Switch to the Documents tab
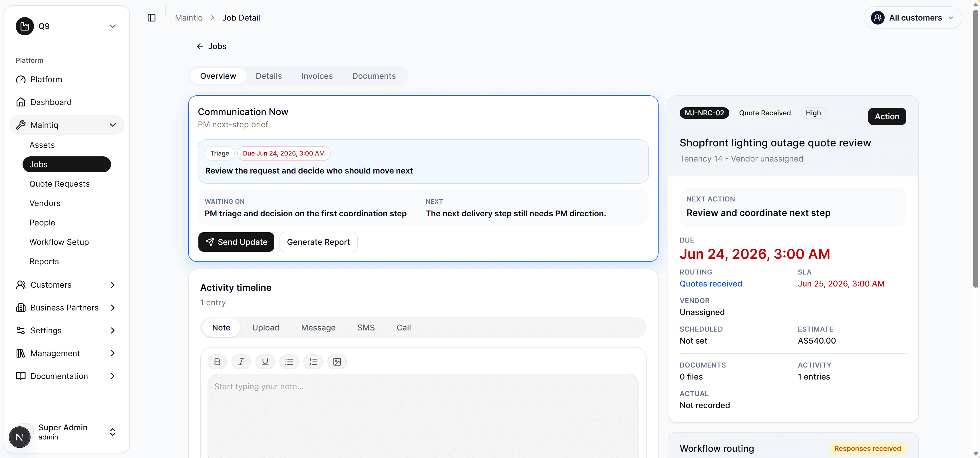 pos(374,76)
